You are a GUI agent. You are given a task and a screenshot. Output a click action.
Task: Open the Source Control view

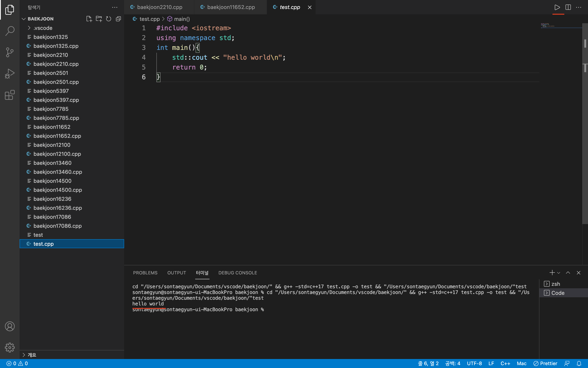10,52
